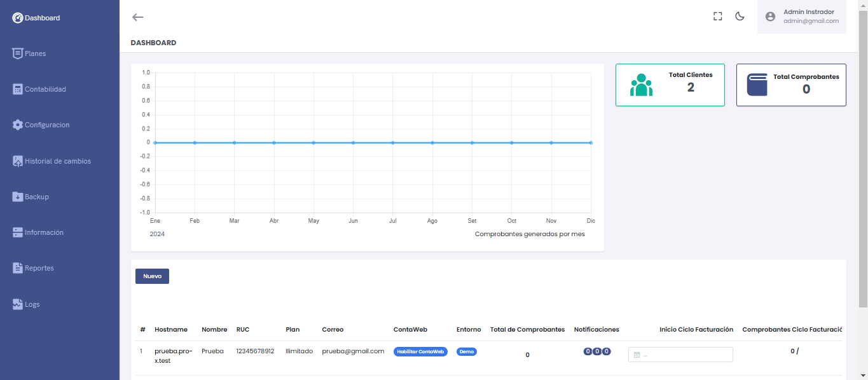This screenshot has width=868, height=380.
Task: Click the Logs activity icon
Action: pyautogui.click(x=18, y=304)
